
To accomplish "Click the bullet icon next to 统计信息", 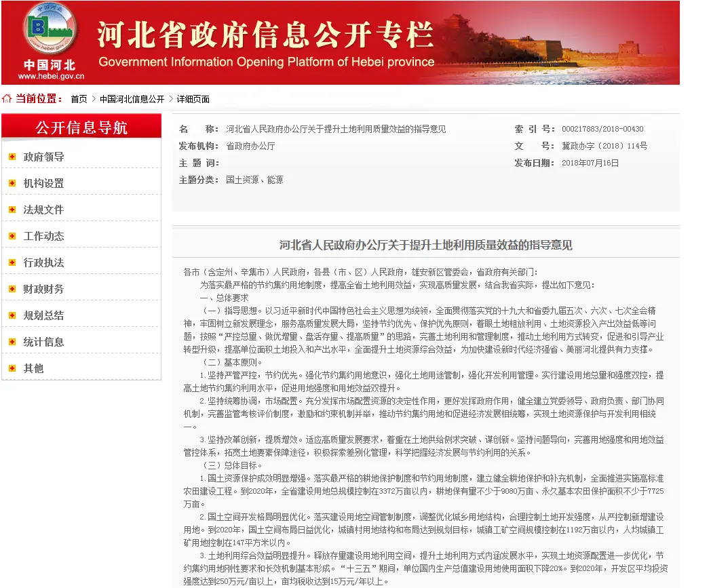I will pos(12,342).
